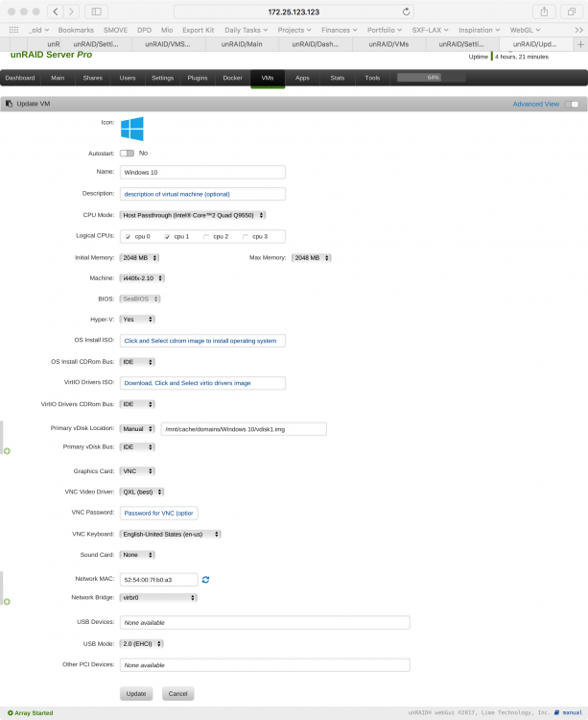Uncheck cpu 1 checkbox

(167, 237)
